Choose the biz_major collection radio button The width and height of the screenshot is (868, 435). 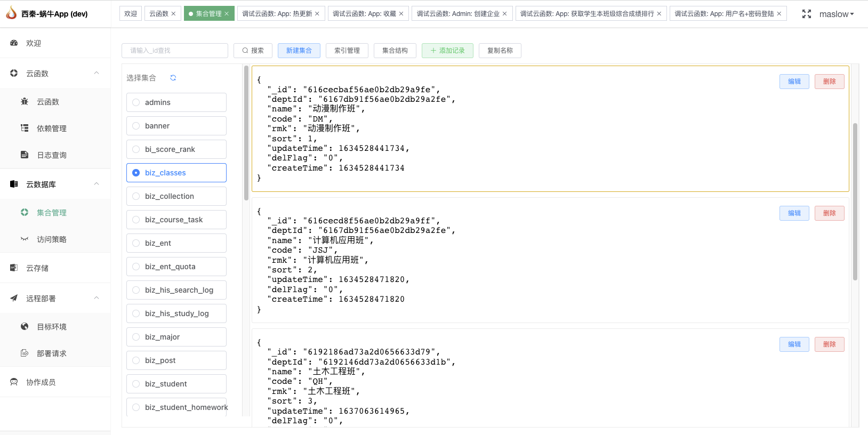pyautogui.click(x=136, y=337)
